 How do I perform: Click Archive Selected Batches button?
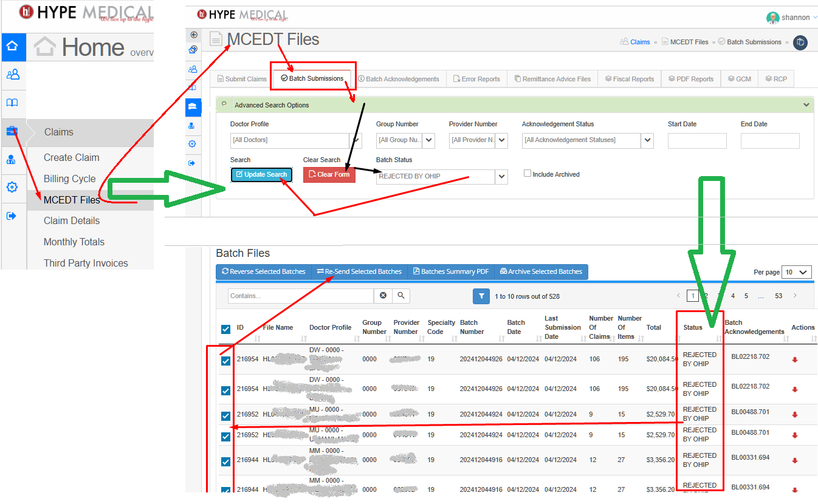point(541,271)
